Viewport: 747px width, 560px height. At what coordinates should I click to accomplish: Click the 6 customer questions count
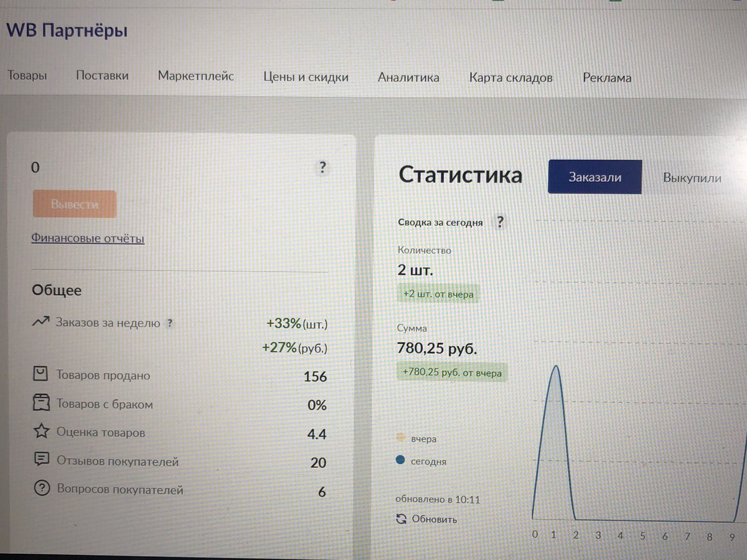click(322, 492)
